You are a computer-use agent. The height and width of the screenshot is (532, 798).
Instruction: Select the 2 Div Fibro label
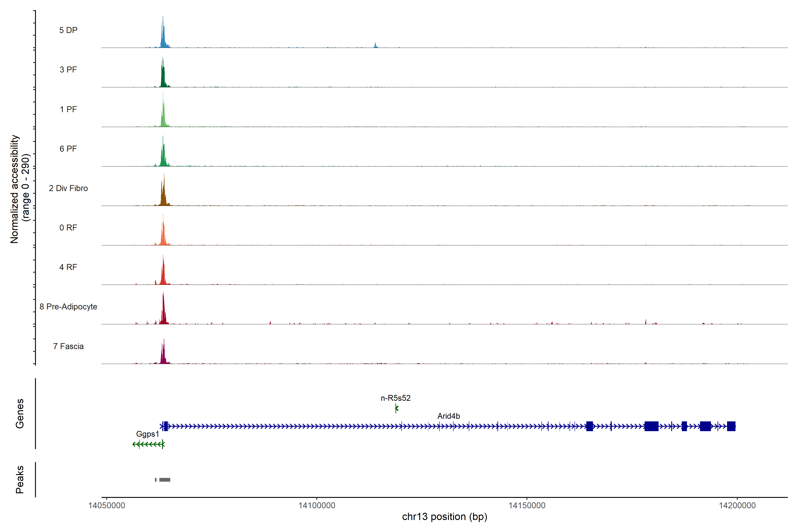(x=68, y=188)
